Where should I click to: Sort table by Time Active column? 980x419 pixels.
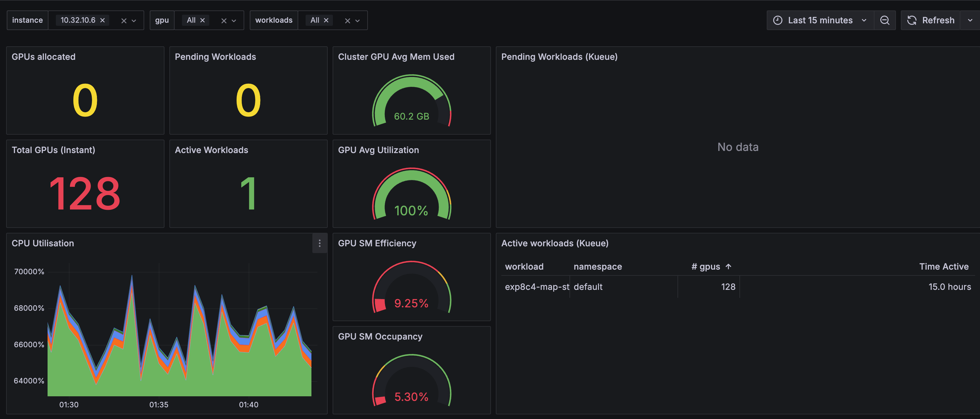pos(943,267)
